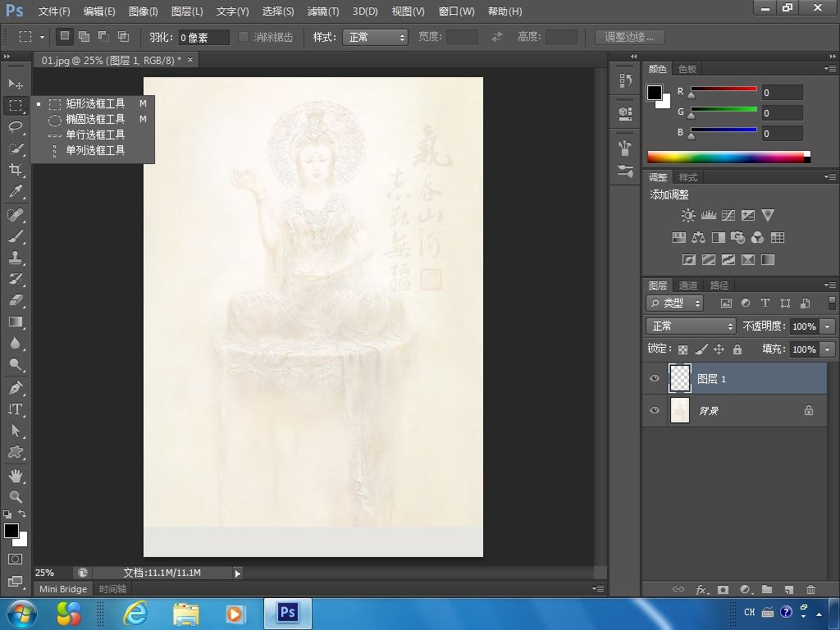The height and width of the screenshot is (630, 840).
Task: Open the 样式 dropdown set to 正常
Action: (x=375, y=37)
